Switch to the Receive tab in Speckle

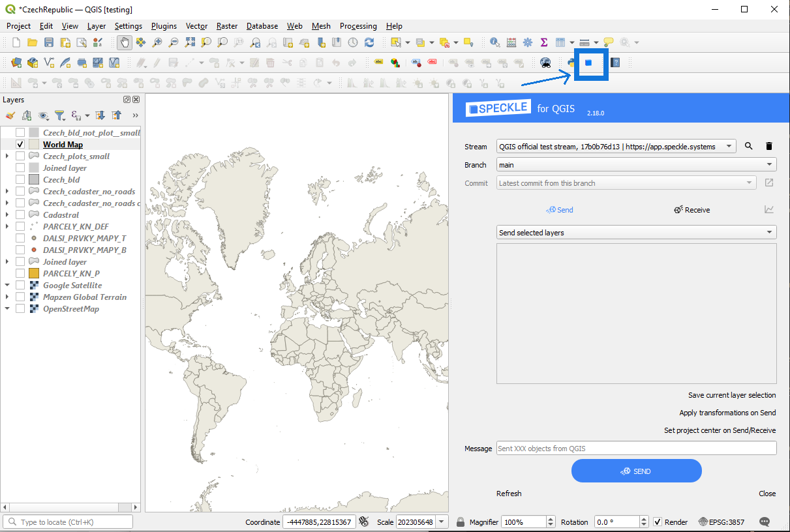click(691, 210)
